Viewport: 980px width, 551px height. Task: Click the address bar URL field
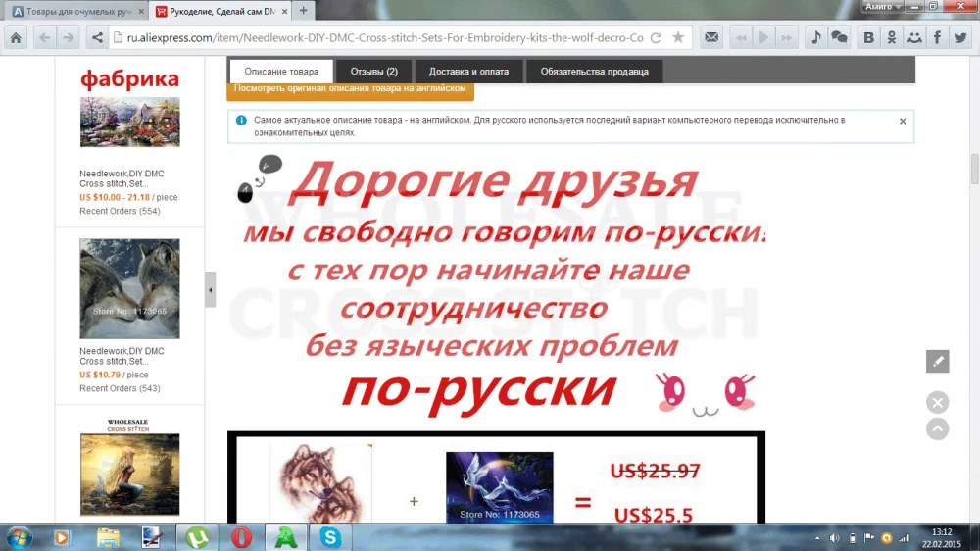click(x=385, y=37)
